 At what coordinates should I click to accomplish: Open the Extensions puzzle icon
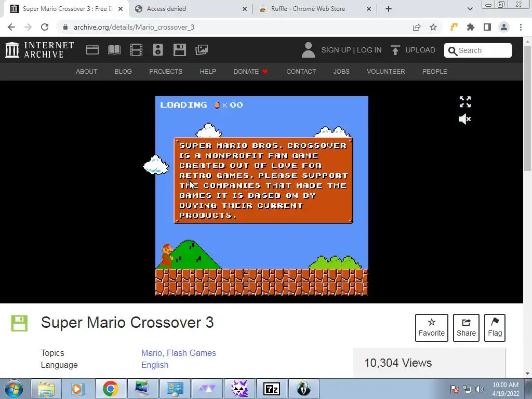click(x=471, y=27)
